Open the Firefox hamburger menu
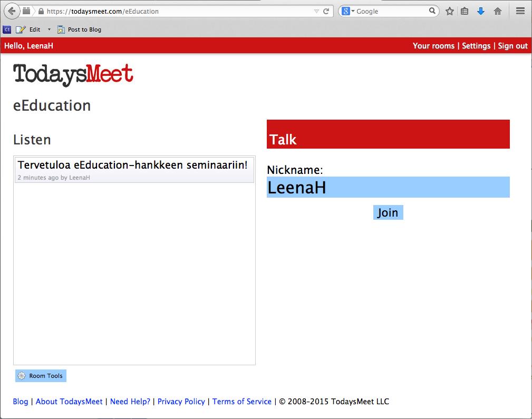The width and height of the screenshot is (532, 419). [520, 11]
